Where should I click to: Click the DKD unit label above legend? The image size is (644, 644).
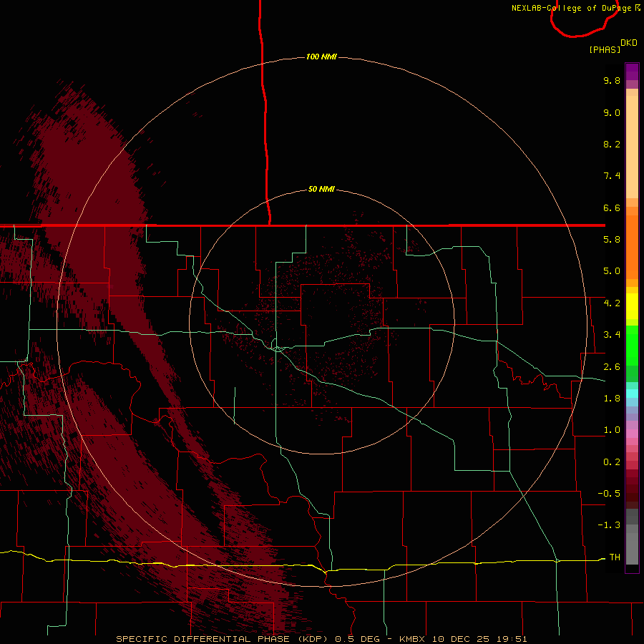629,42
